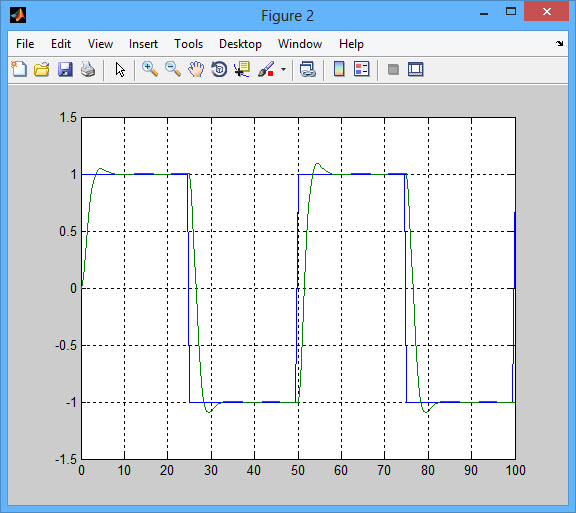This screenshot has width=576, height=513.
Task: Click the Link Plot icon
Action: [307, 69]
